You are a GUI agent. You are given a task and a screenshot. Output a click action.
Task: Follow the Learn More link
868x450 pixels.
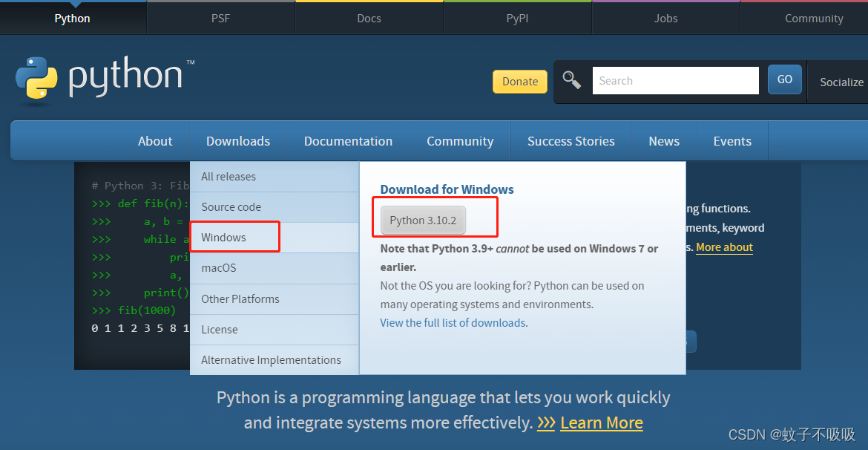(x=601, y=423)
